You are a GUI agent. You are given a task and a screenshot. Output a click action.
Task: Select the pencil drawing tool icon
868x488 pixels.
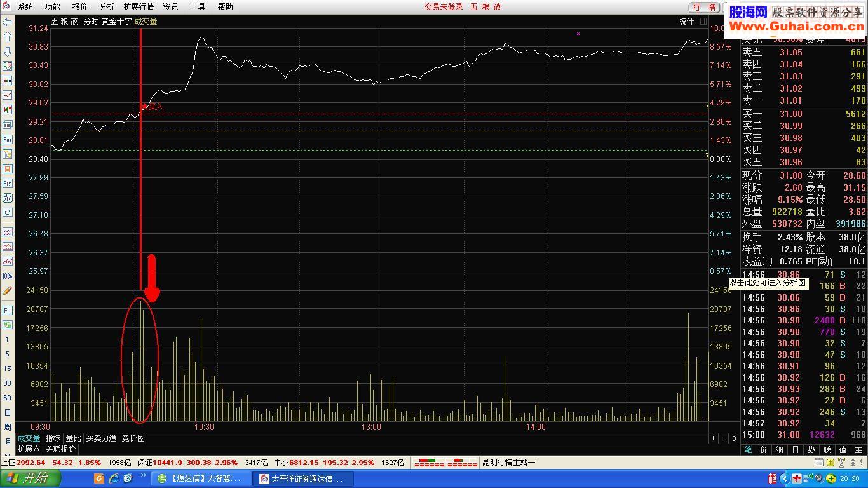8,290
